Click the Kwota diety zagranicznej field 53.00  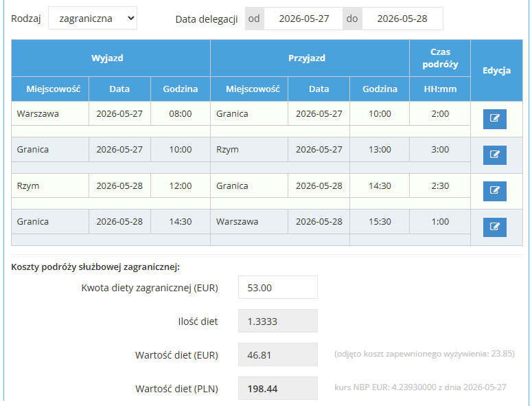pyautogui.click(x=278, y=288)
